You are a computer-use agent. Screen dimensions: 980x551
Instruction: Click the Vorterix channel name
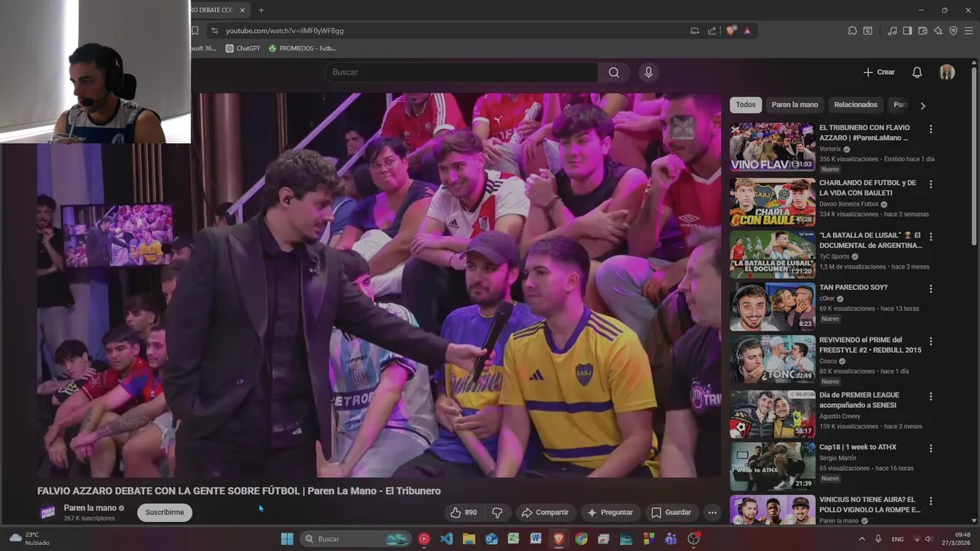[x=830, y=149]
